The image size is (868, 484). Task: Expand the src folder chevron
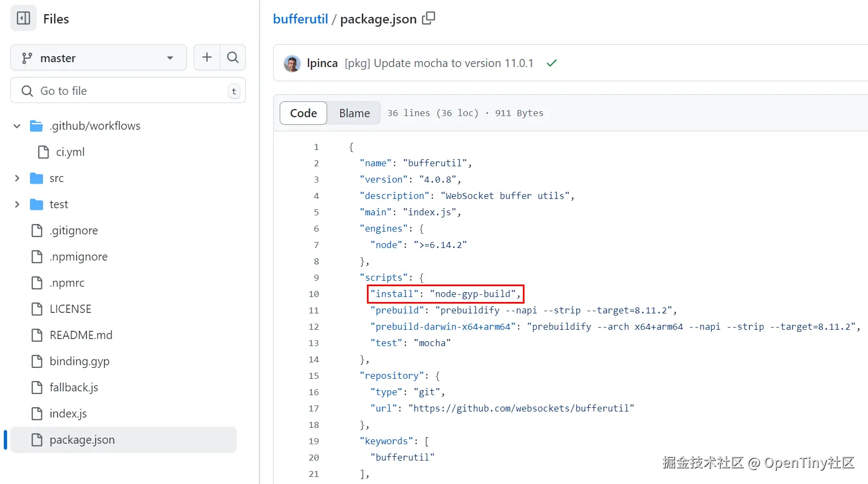coord(17,178)
